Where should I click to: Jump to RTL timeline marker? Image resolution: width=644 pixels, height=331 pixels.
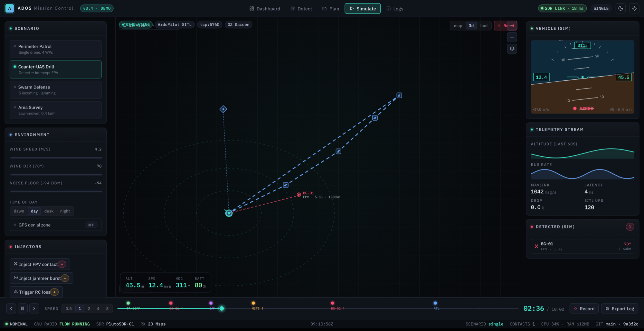pyautogui.click(x=435, y=303)
